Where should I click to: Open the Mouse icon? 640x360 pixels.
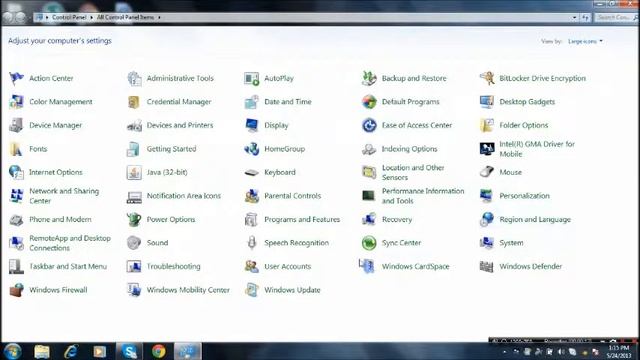point(487,172)
